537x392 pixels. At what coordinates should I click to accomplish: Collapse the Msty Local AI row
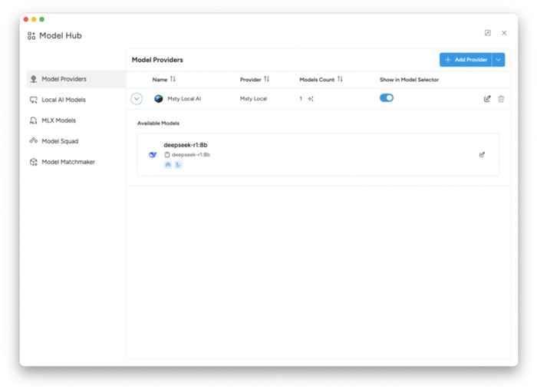[137, 99]
